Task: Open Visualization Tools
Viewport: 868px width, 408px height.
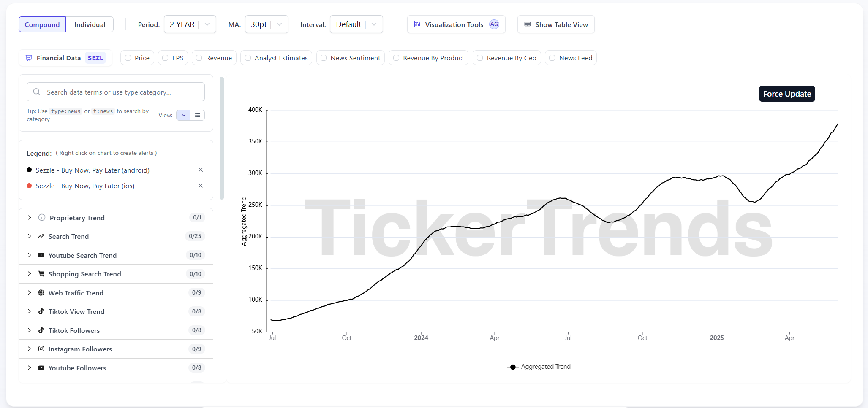Action: [456, 24]
